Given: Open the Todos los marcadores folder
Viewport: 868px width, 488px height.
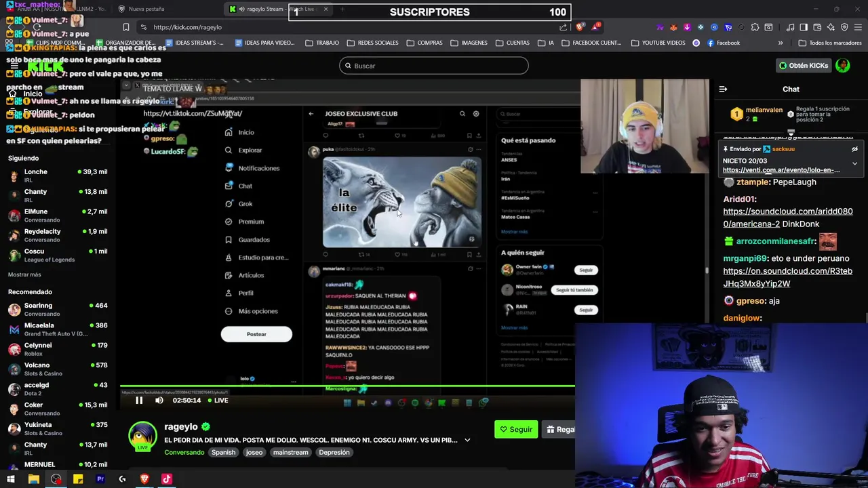Looking at the screenshot, I should click(830, 43).
